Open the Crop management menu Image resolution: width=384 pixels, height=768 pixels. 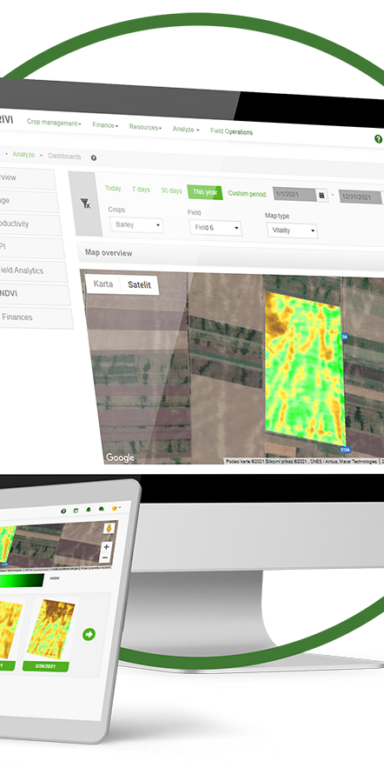(x=54, y=122)
